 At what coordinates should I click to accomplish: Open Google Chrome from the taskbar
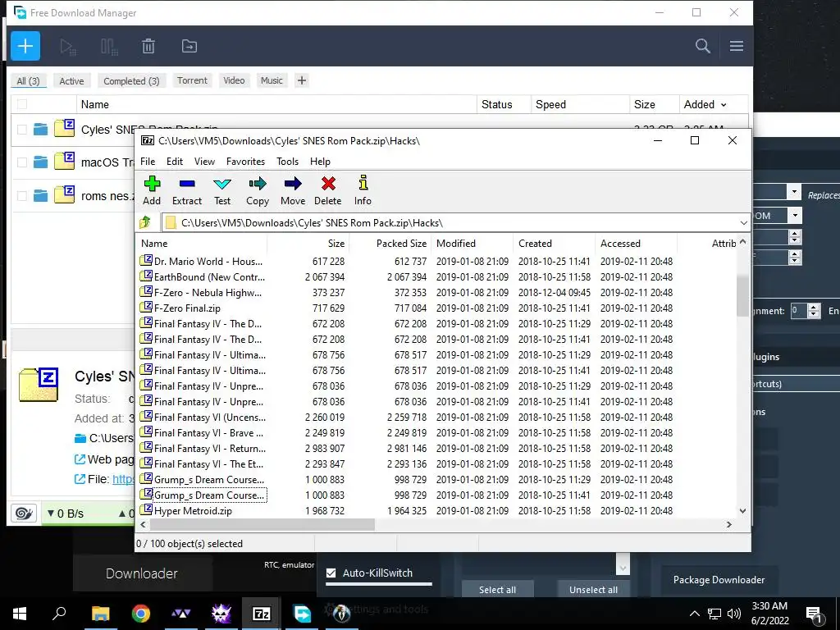point(141,614)
